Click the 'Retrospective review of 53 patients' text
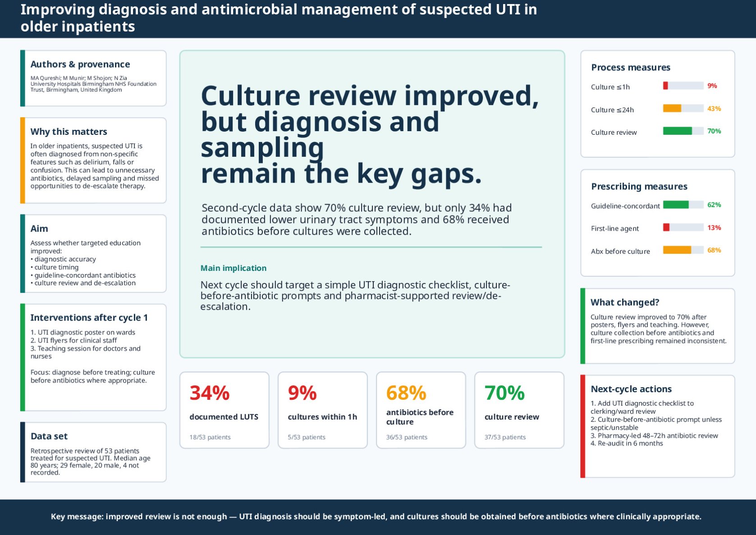The width and height of the screenshot is (756, 535). pos(91,462)
